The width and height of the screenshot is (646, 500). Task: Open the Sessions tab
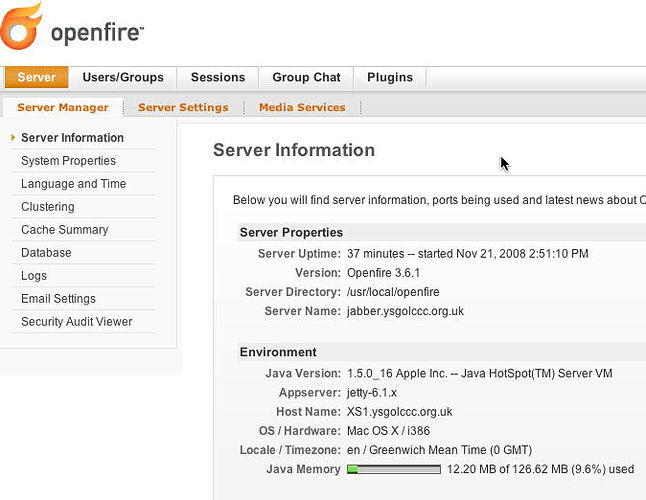[218, 77]
